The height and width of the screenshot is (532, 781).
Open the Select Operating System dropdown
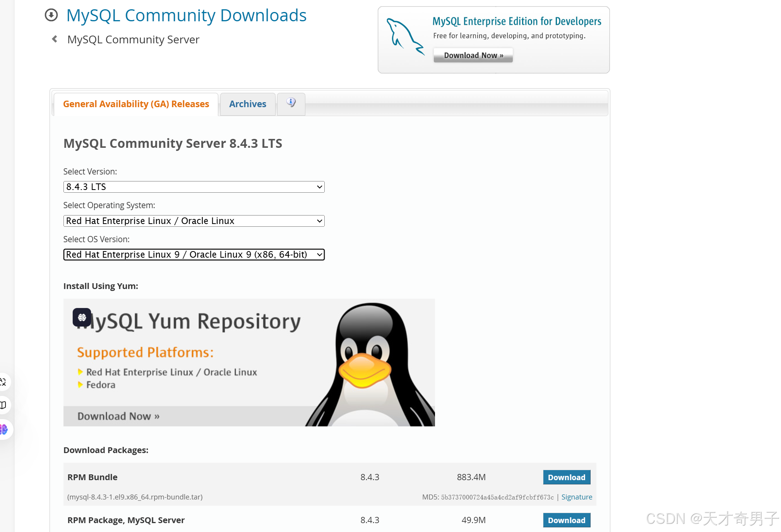tap(194, 221)
